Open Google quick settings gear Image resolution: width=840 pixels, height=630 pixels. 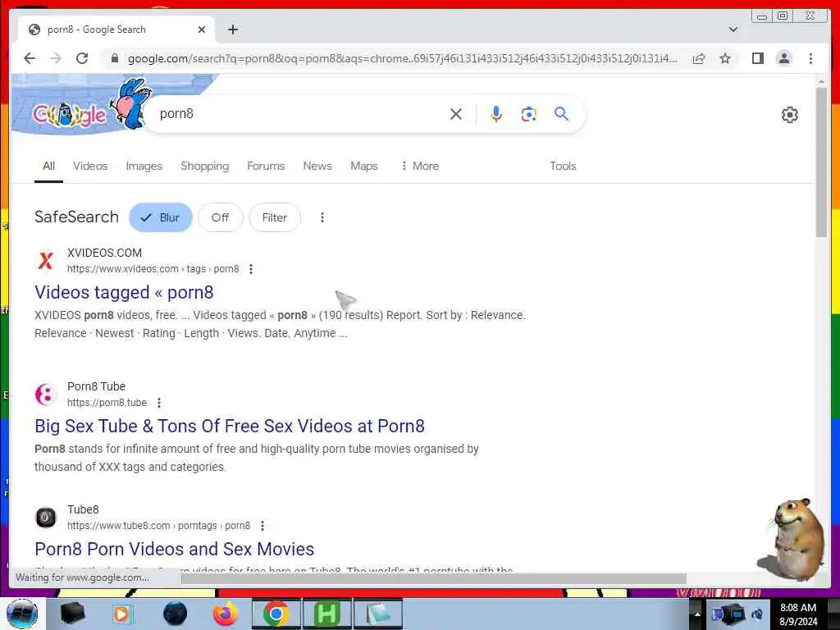(x=789, y=115)
